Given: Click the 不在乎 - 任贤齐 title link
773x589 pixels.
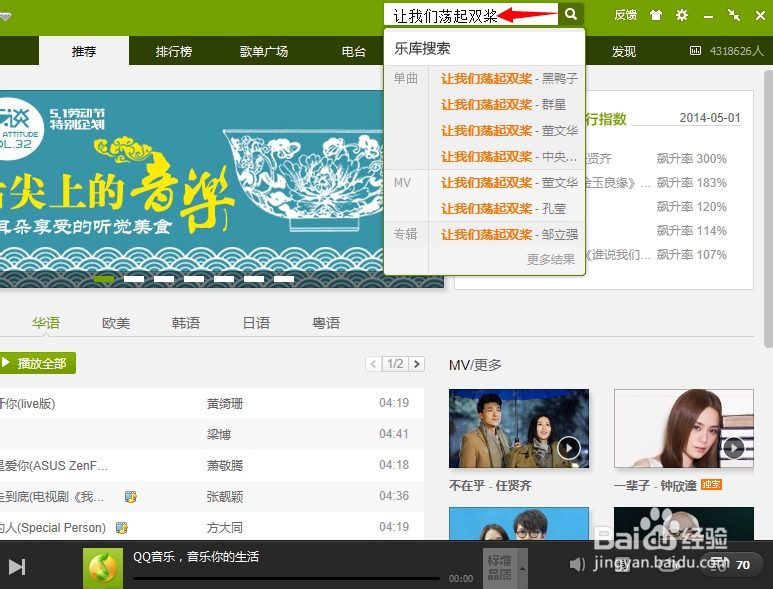Looking at the screenshot, I should pyautogui.click(x=490, y=485).
